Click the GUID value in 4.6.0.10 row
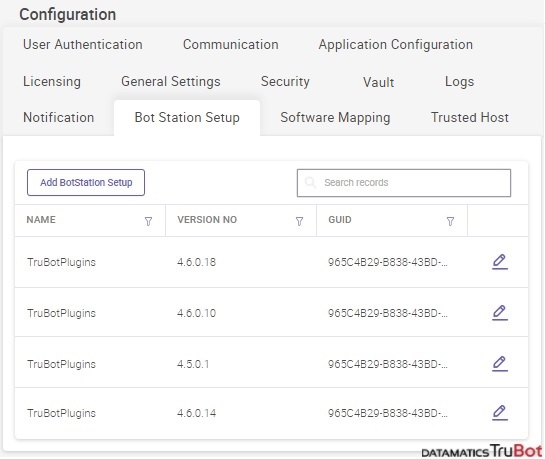The width and height of the screenshot is (545, 459). 388,313
